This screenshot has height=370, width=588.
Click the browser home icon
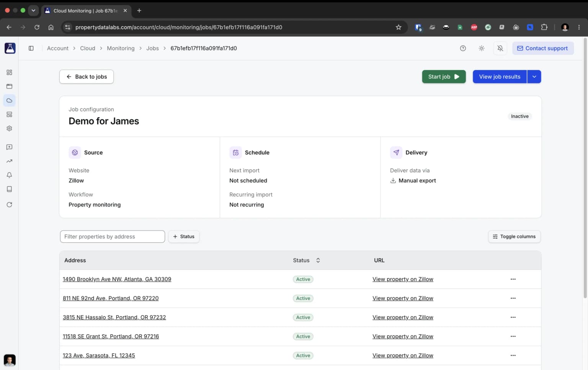point(51,27)
